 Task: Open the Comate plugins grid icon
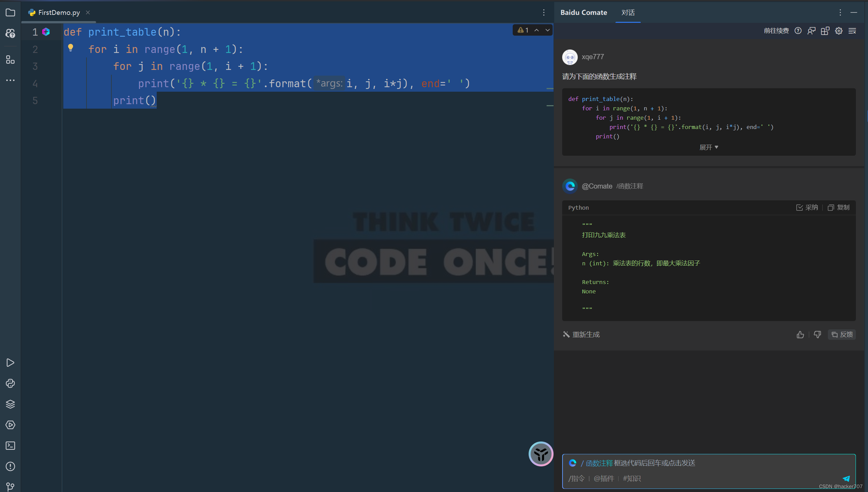825,31
